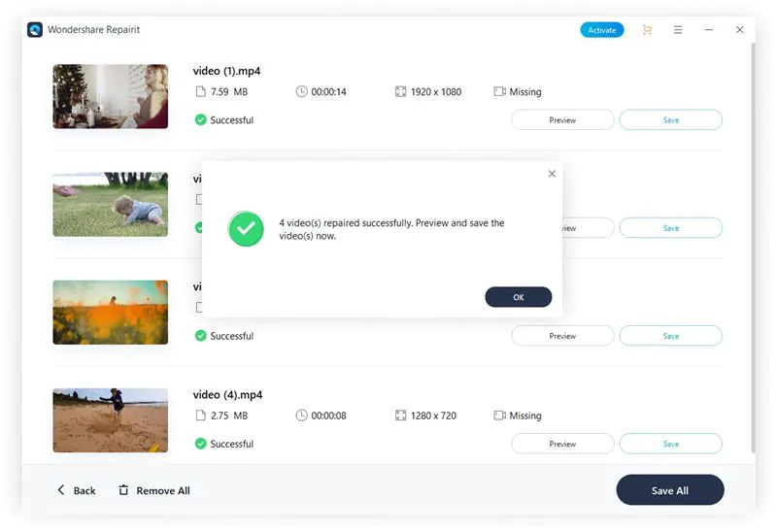Viewport: 777px width, 532px height.
Task: Click the shopping cart icon
Action: pos(647,30)
